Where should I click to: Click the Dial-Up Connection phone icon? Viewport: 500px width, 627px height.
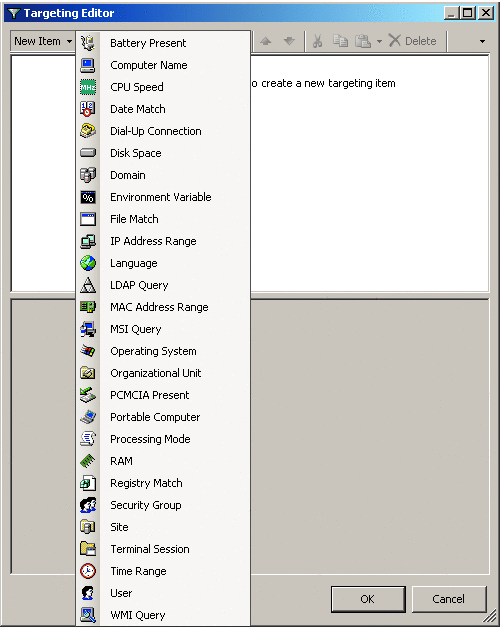pyautogui.click(x=88, y=131)
